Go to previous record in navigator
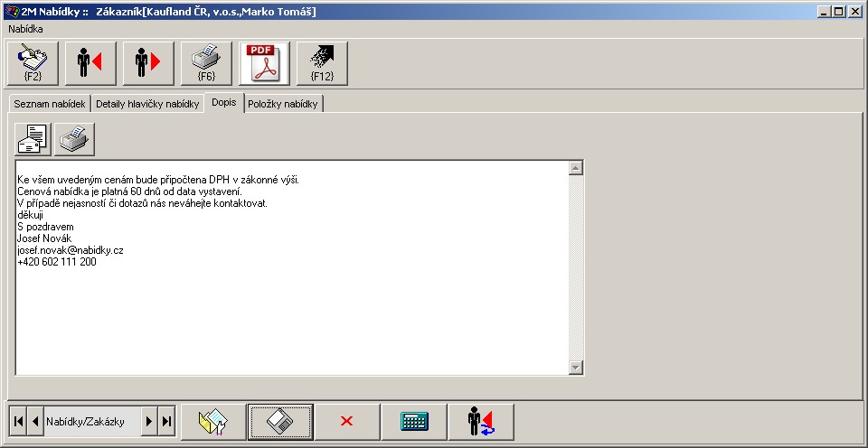The width and height of the screenshot is (868, 448). pos(35,422)
